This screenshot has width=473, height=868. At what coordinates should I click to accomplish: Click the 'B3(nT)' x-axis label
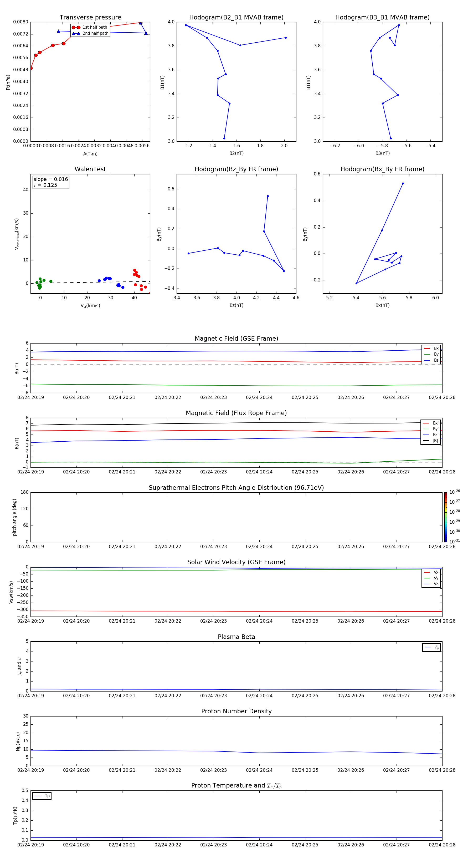(382, 154)
